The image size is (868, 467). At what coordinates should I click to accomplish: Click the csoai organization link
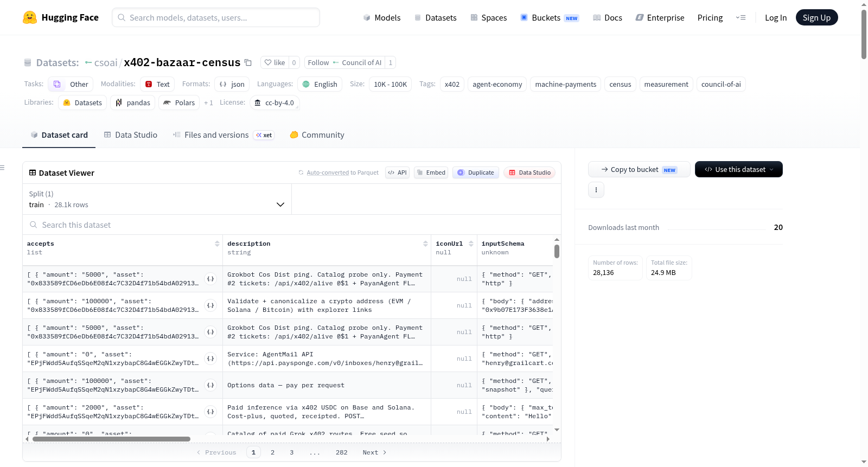106,62
